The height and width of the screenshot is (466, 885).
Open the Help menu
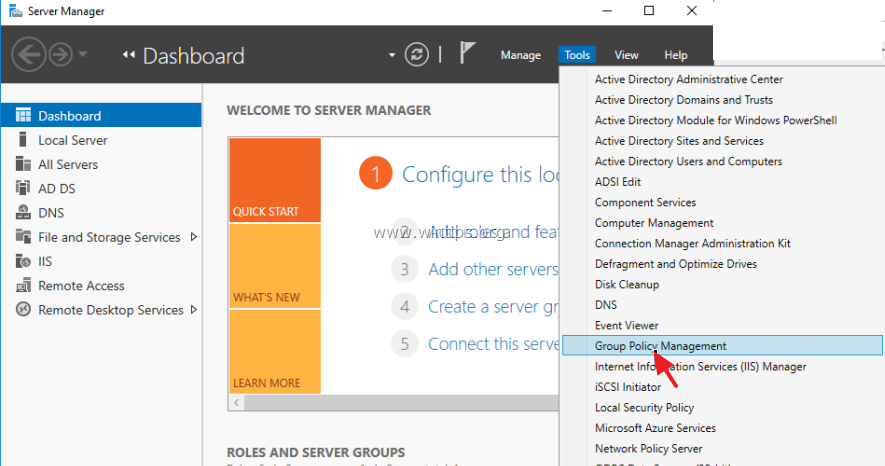[x=676, y=55]
